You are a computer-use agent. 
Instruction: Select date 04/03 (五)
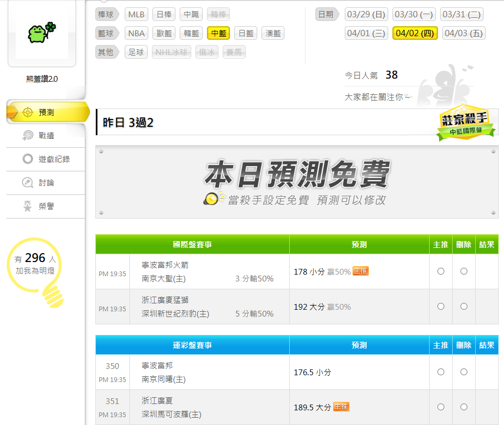point(463,34)
